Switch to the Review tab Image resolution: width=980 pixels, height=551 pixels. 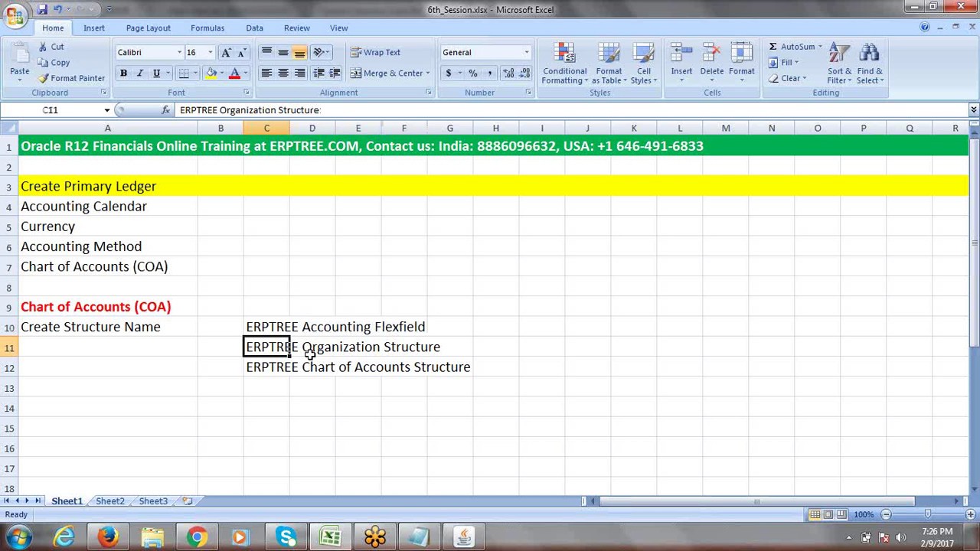(297, 28)
